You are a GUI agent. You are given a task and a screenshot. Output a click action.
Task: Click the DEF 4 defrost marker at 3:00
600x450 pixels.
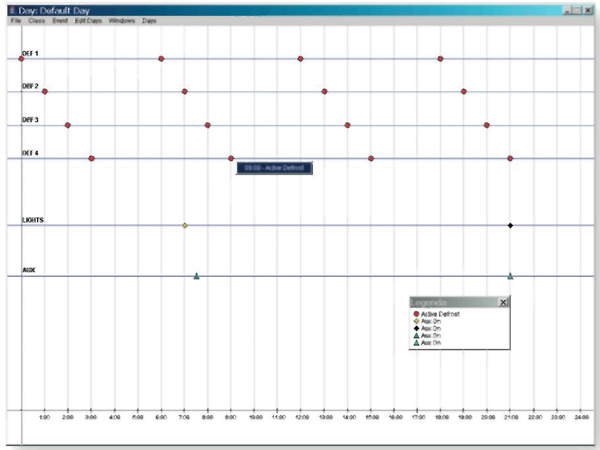[91, 158]
